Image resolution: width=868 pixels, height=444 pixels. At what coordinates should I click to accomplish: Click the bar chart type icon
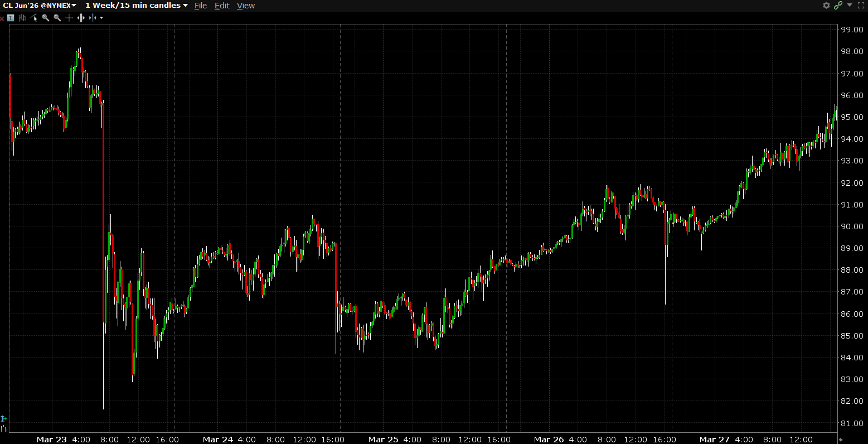click(22, 18)
